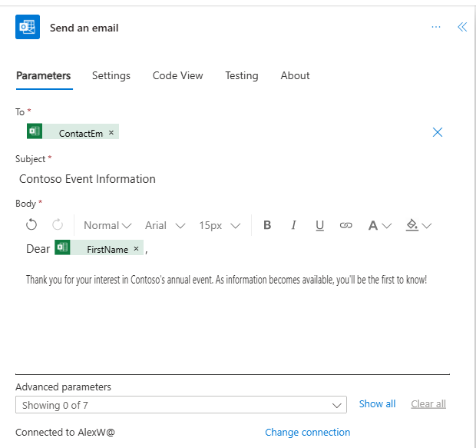The height and width of the screenshot is (448, 476).
Task: Click the Change connection link
Action: [307, 432]
